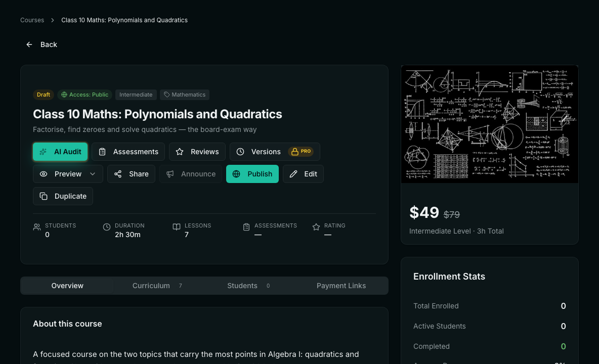599x364 pixels.
Task: Click the eye icon on Preview
Action: (44, 174)
